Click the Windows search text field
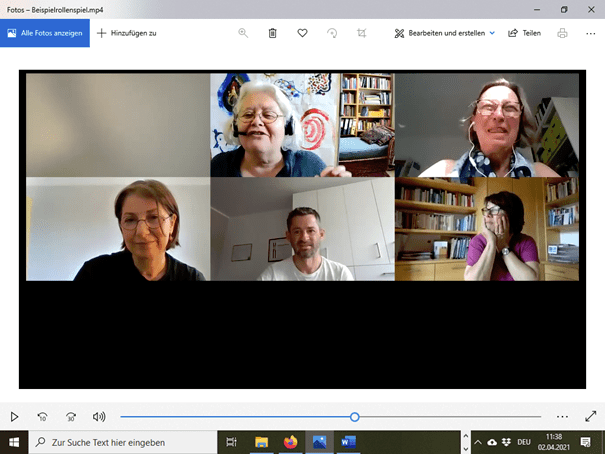 [125, 441]
